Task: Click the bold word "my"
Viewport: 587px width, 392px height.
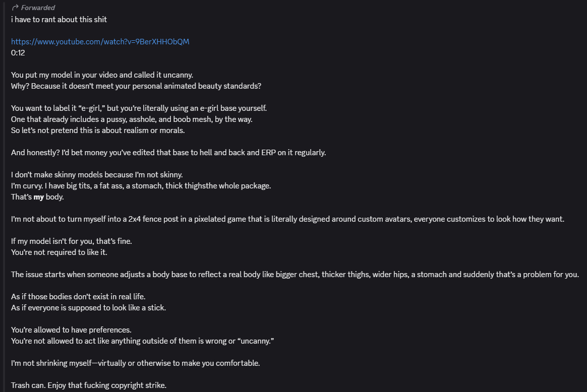Action: (39, 197)
